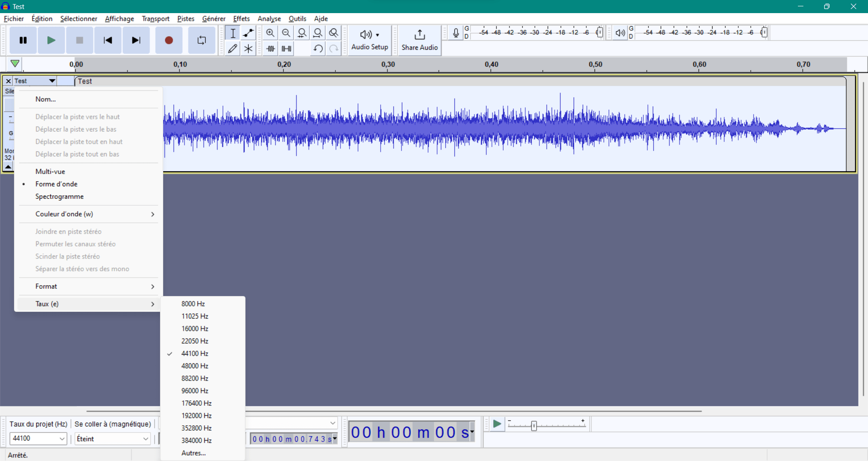Screen dimensions: 868x461
Task: Set track rate to 192000 Hz
Action: coord(203,416)
